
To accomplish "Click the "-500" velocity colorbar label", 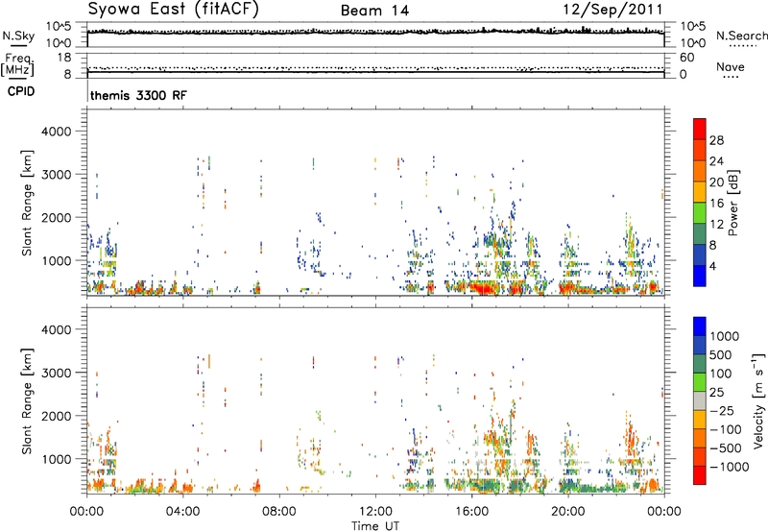I will pyautogui.click(x=727, y=448).
